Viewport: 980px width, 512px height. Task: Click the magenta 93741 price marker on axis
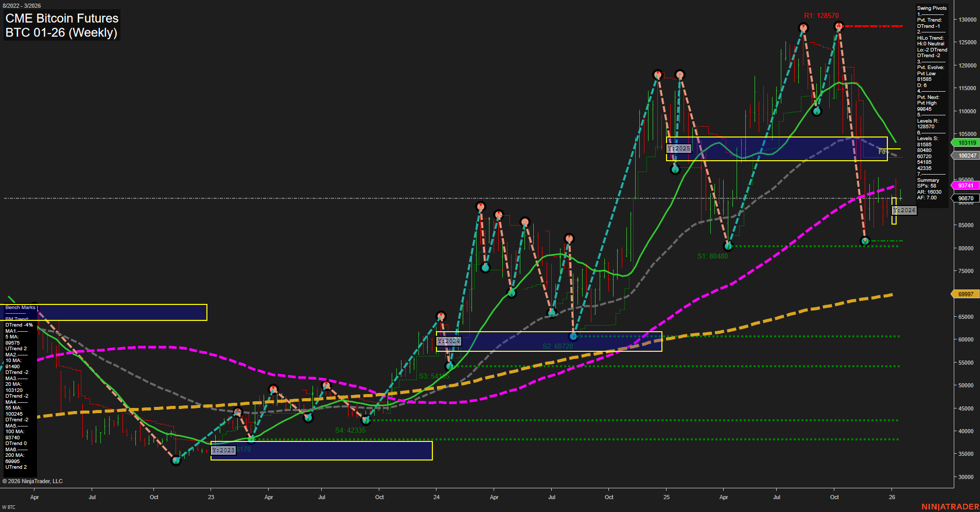tap(966, 184)
